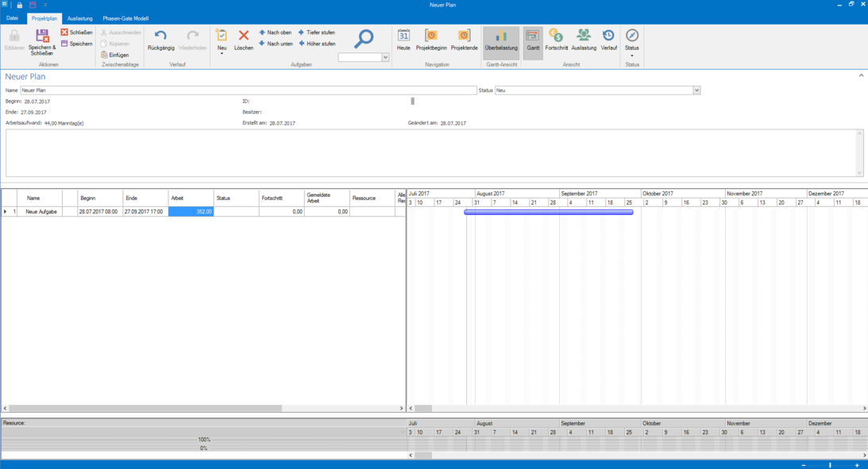Toggle the Auslastung view in Ansicht group

(x=584, y=36)
